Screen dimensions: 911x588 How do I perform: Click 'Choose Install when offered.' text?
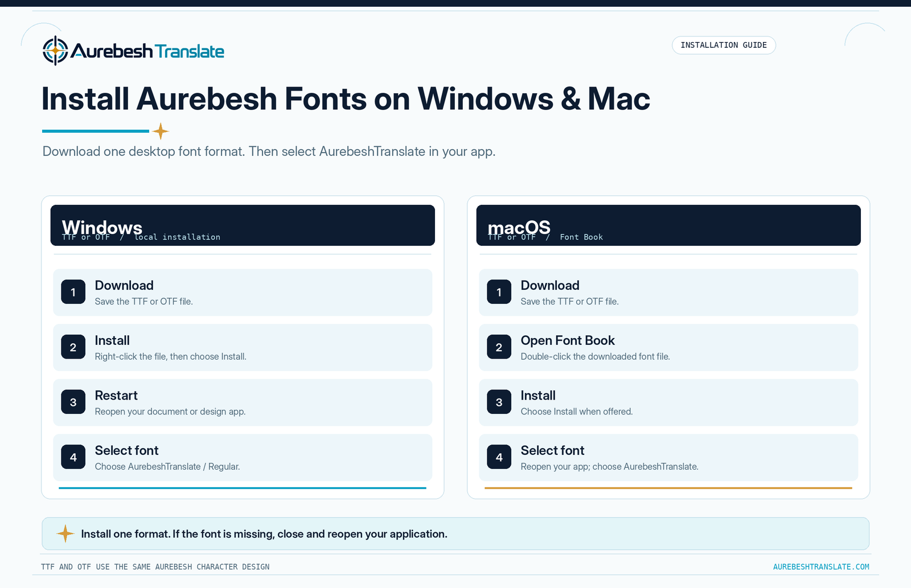coord(577,412)
